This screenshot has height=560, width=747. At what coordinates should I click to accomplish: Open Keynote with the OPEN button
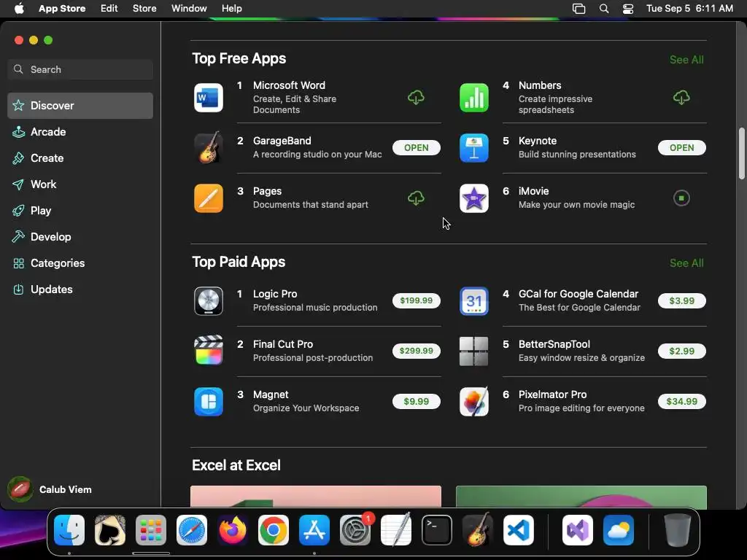(x=681, y=147)
